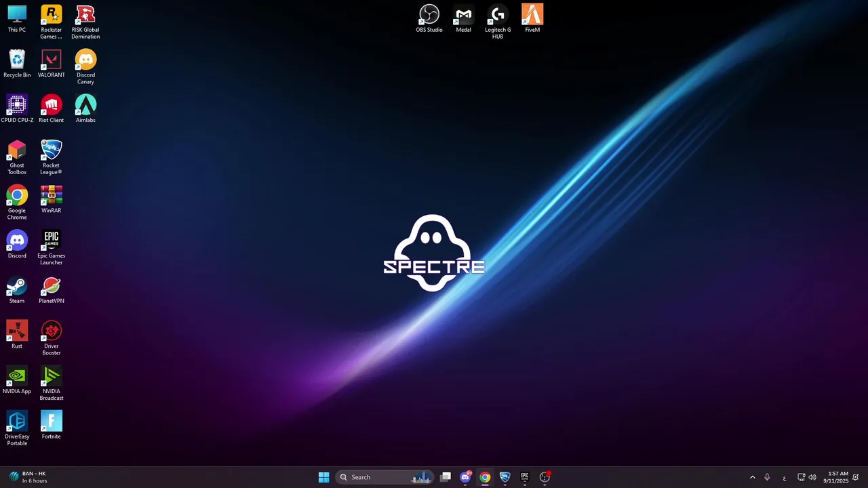Switch to Discord in taskbar
The image size is (868, 488).
tap(465, 477)
